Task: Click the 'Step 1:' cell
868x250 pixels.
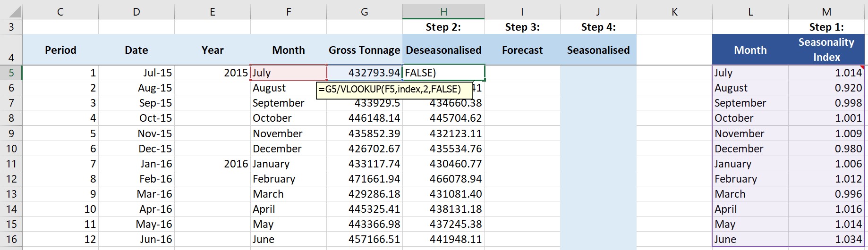Action: (x=826, y=27)
